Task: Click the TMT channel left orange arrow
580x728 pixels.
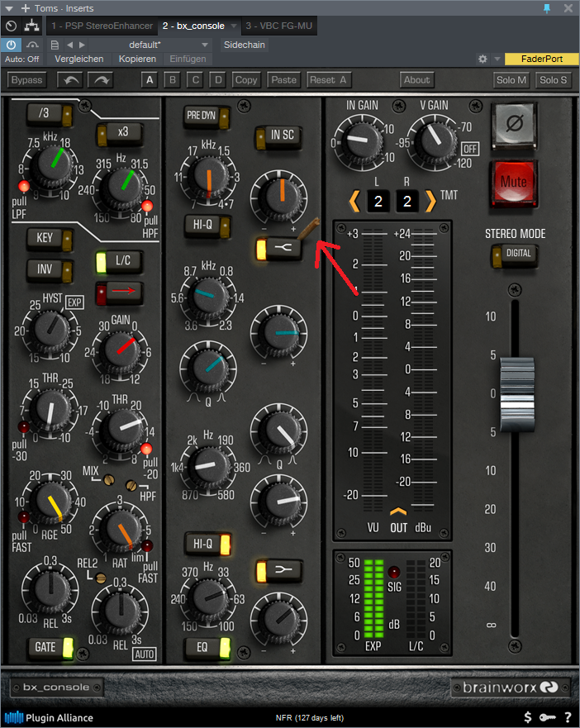Action: click(x=354, y=201)
